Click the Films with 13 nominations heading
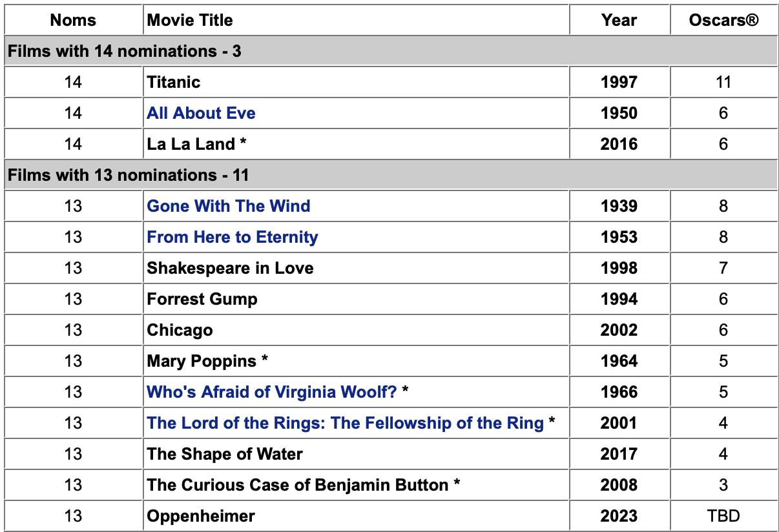This screenshot has width=779, height=532. point(129,175)
